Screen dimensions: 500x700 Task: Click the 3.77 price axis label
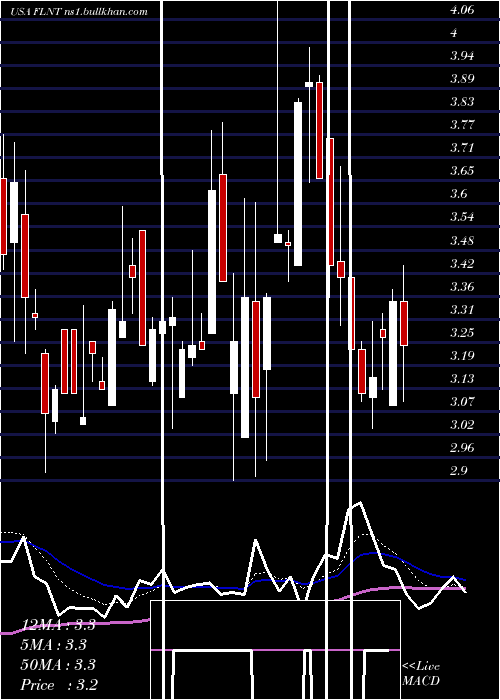point(462,125)
